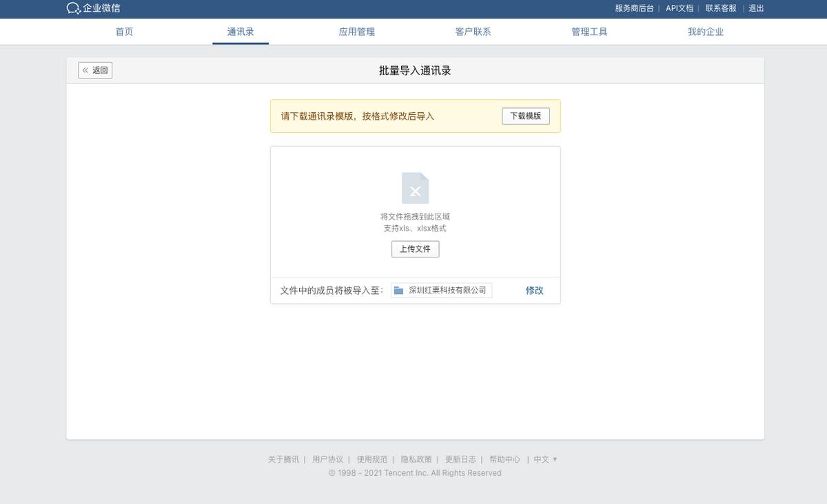This screenshot has width=827, height=504.
Task: Click 联系客服 in the top bar
Action: (719, 8)
